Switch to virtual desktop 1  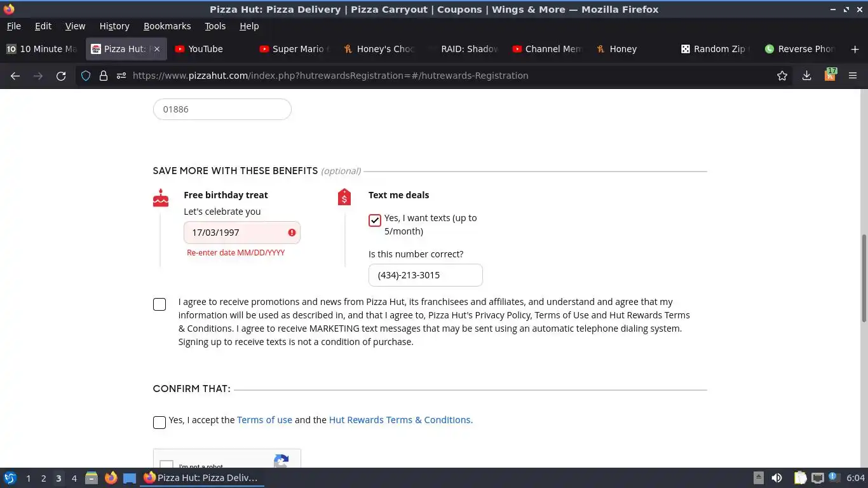(28, 478)
